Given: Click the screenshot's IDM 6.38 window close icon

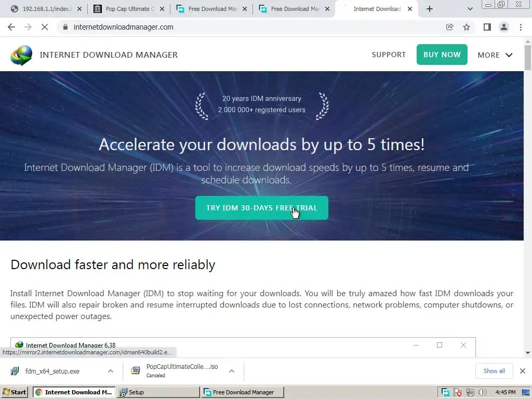Looking at the screenshot, I should (463, 345).
